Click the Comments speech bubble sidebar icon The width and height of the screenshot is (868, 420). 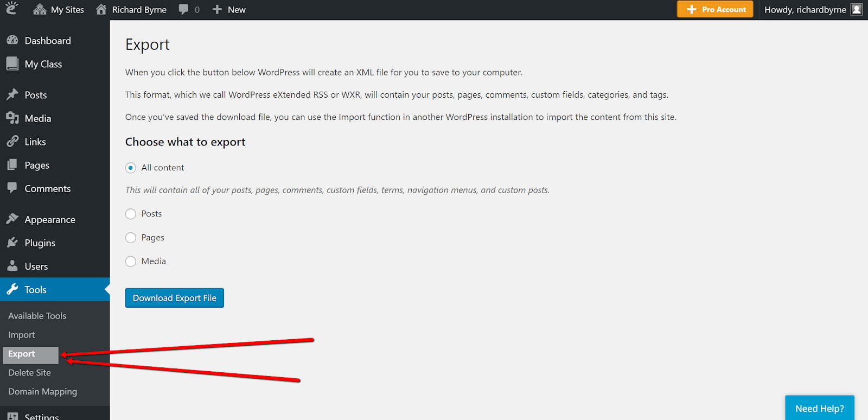(x=12, y=188)
